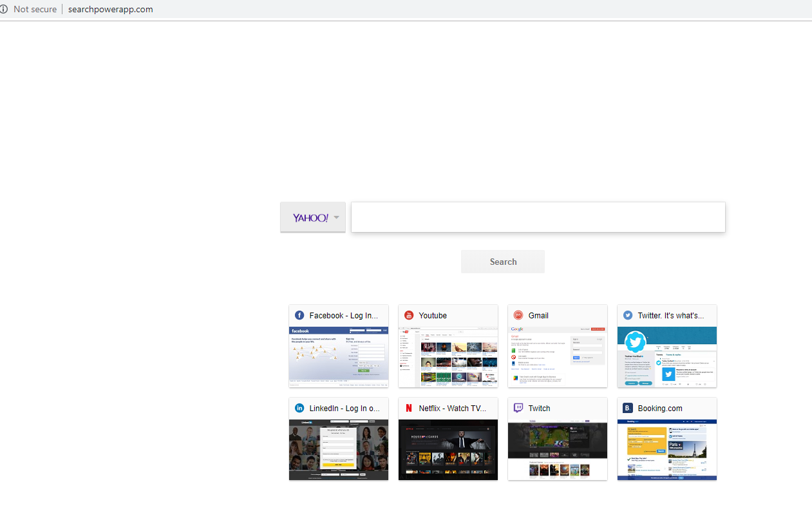Click the Twitch favicon icon
Viewport: 812px width, 511px height.
(x=518, y=408)
